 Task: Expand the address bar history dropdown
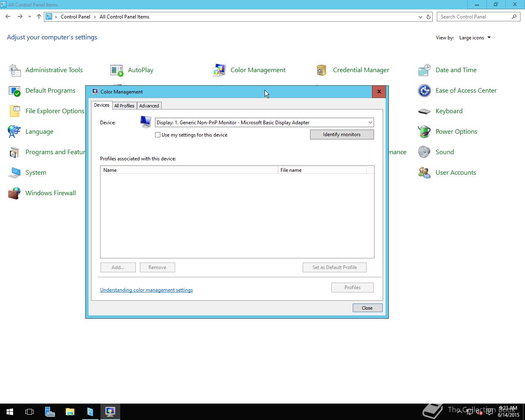click(420, 17)
